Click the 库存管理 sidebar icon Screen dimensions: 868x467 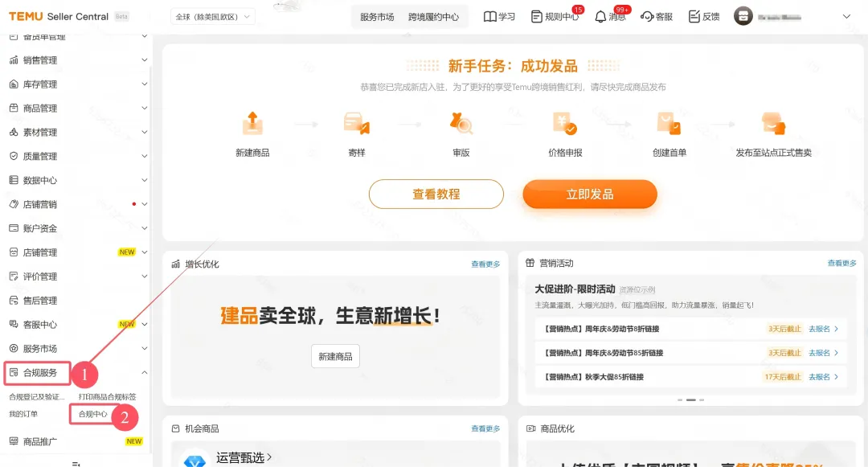[14, 84]
